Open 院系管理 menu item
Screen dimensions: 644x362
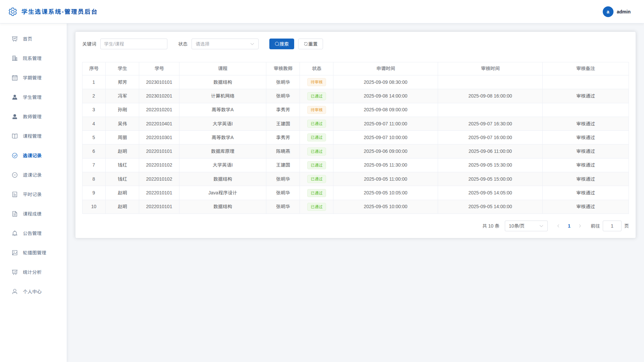pos(34,58)
